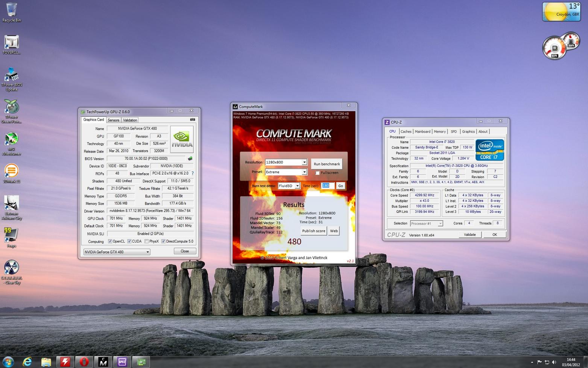Open Internet Explorer from taskbar
This screenshot has width=588, height=368.
tap(27, 362)
